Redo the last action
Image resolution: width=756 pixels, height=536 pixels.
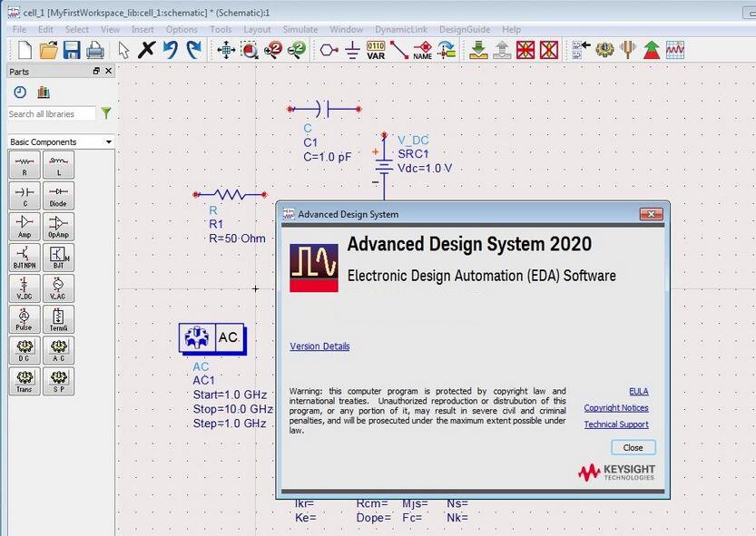(193, 50)
